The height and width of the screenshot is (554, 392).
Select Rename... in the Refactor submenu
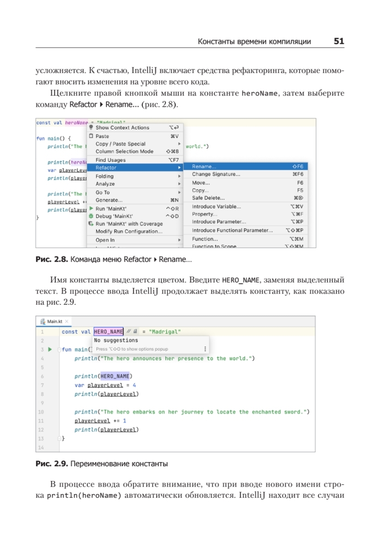coord(204,166)
